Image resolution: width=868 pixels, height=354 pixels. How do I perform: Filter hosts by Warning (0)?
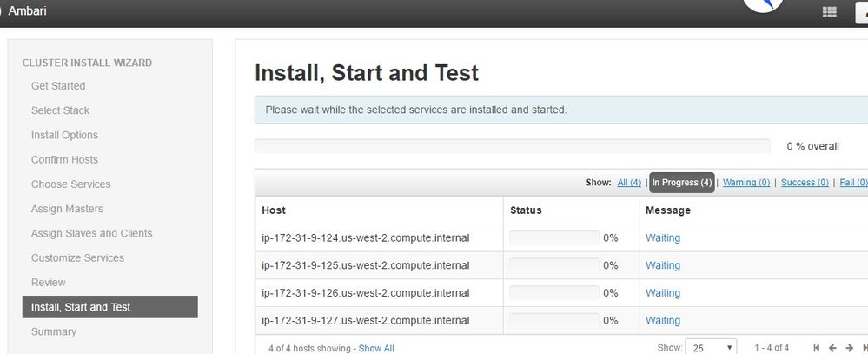[746, 183]
